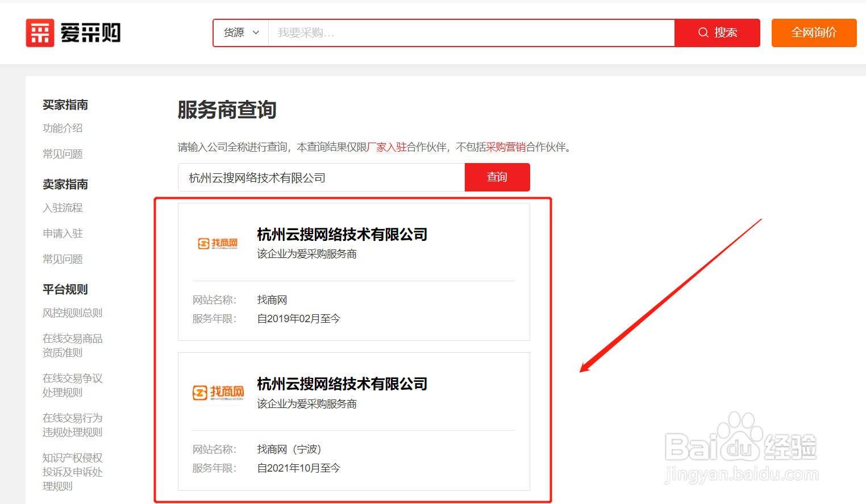This screenshot has width=866, height=504.
Task: Click 找商网 logo in 宁波 result card
Action: [x=218, y=393]
